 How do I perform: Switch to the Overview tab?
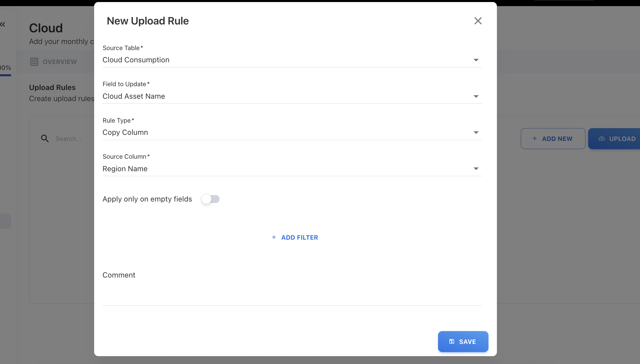pyautogui.click(x=59, y=62)
